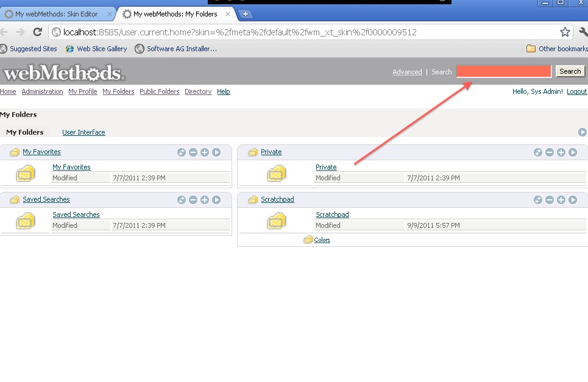The image size is (588, 382).
Task: Click the large My Favorites folder thumbnail
Action: 26,174
